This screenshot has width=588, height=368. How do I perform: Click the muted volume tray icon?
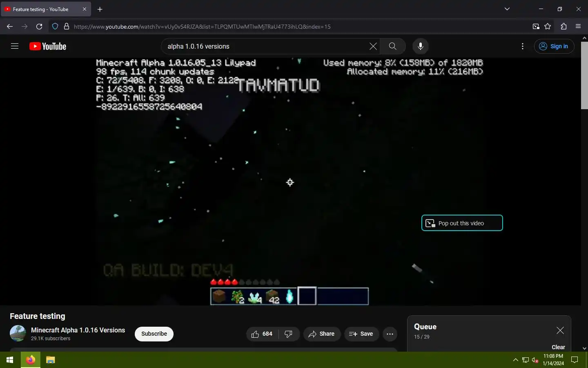pos(535,360)
